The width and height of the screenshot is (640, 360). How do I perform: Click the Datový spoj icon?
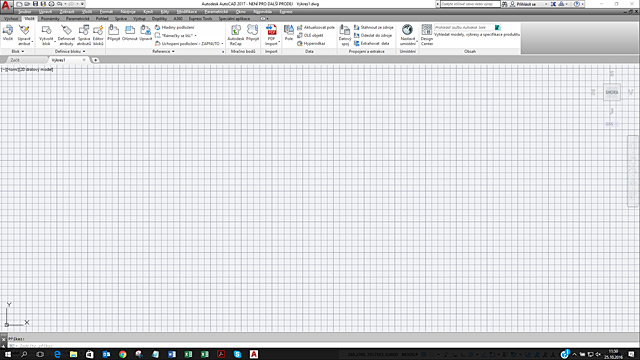pyautogui.click(x=345, y=35)
